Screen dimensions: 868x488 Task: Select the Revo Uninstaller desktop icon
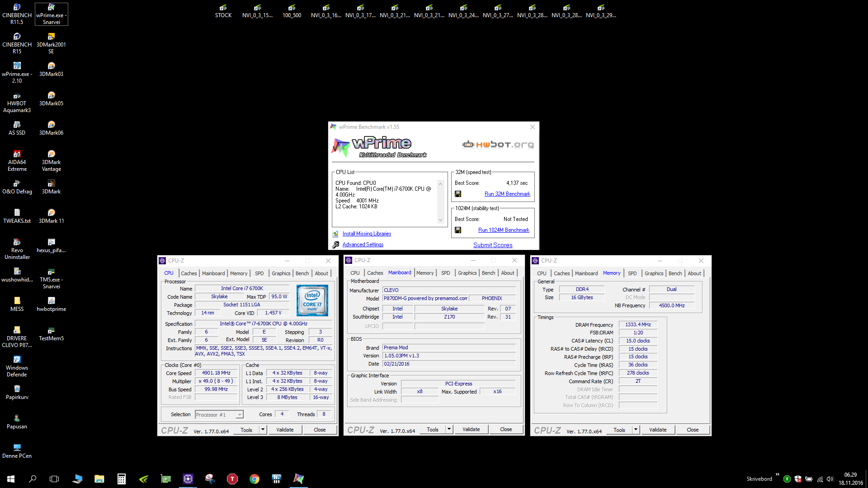pos(17,249)
